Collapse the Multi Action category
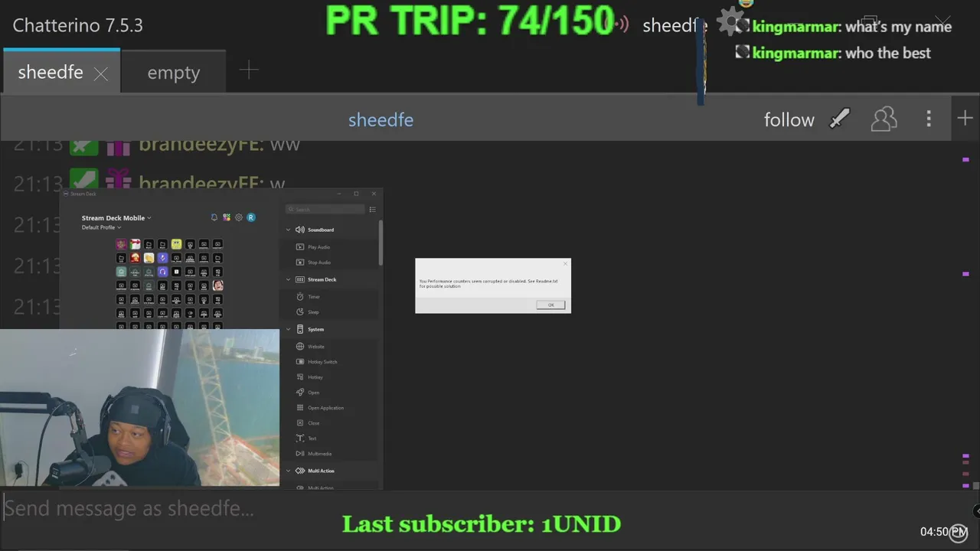 click(x=289, y=471)
